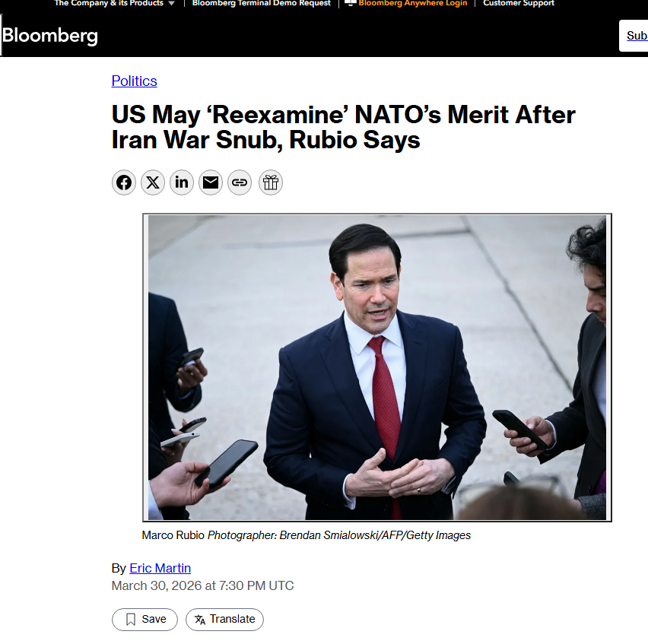The width and height of the screenshot is (648, 644).
Task: Open the Politics section link
Action: tap(135, 81)
